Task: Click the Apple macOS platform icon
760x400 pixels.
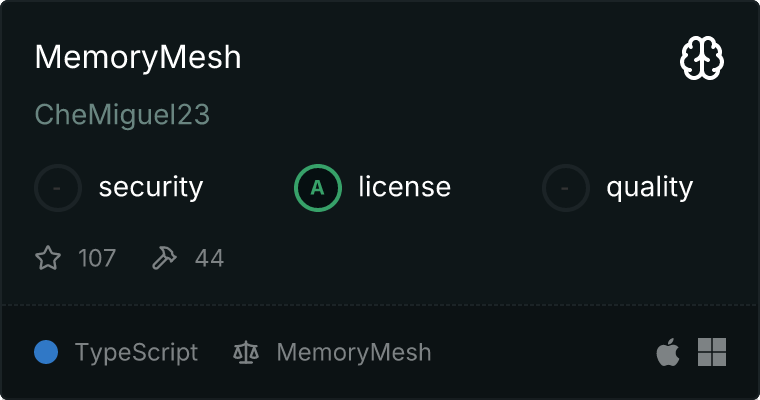Action: [667, 352]
